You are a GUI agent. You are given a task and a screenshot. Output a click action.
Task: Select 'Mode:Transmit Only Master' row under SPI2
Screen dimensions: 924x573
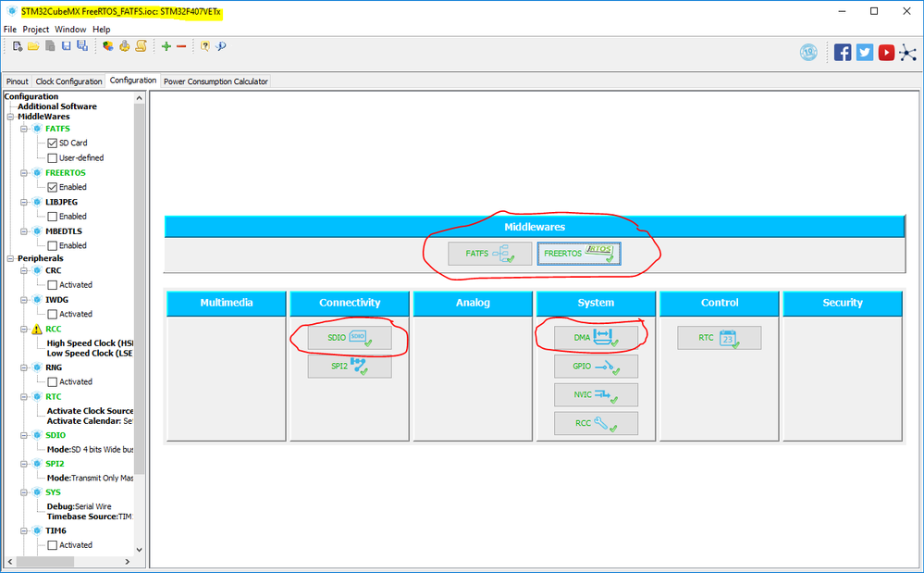90,478
